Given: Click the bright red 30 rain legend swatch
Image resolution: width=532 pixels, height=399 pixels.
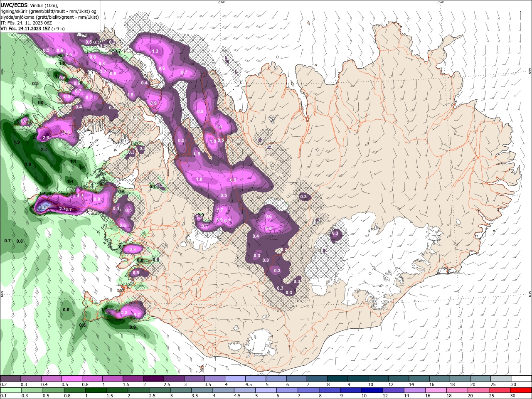Looking at the screenshot, I should click(x=521, y=390).
